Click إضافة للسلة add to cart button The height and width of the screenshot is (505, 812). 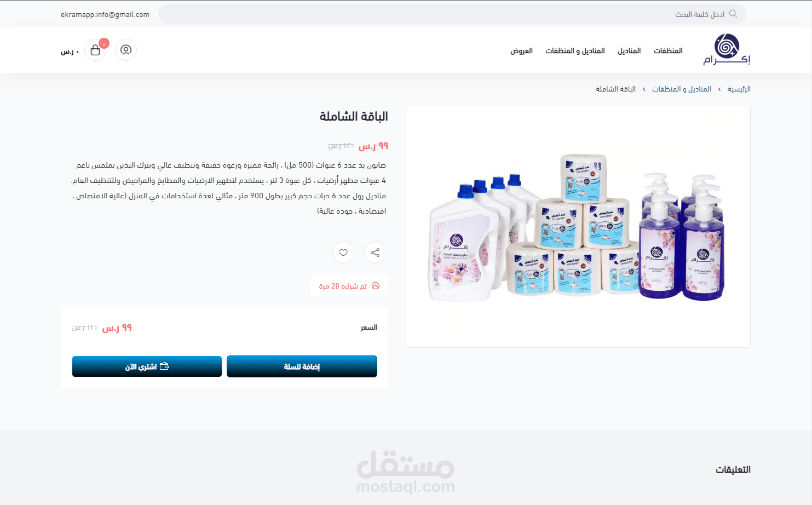[x=302, y=366]
